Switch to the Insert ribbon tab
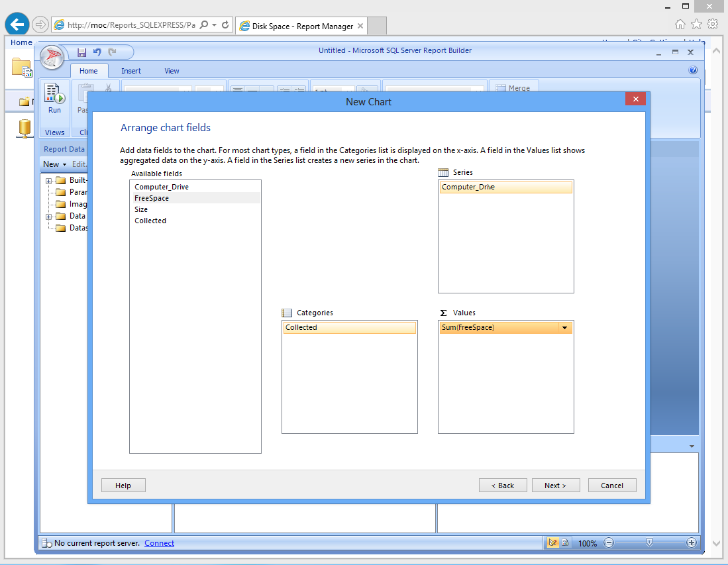Screen dimensions: 728x565 click(130, 71)
